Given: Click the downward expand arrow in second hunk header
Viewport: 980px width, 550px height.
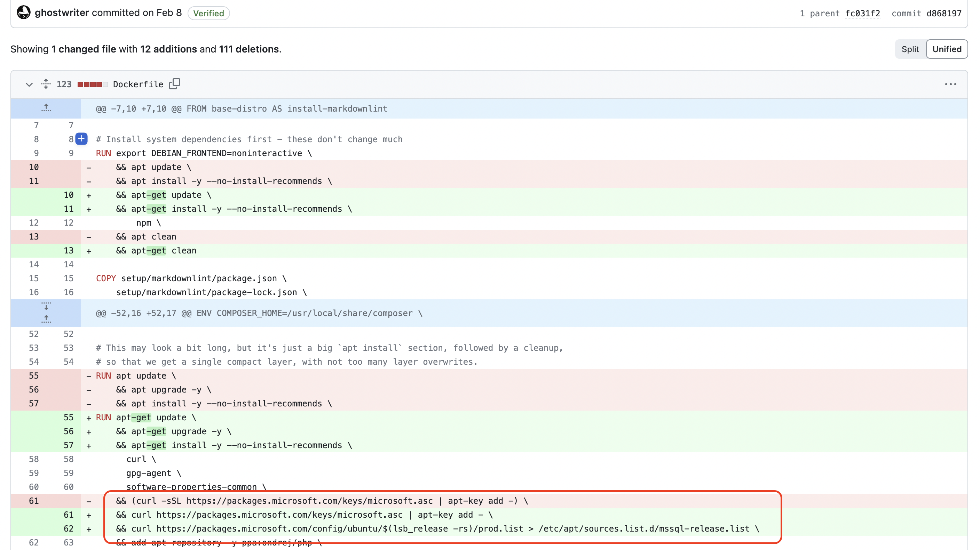Looking at the screenshot, I should (x=46, y=306).
